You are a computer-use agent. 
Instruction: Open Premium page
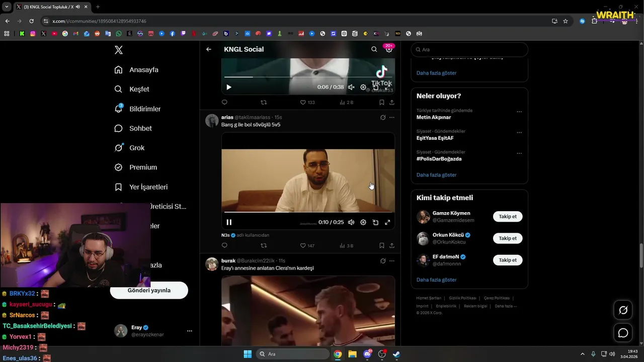coord(135,167)
